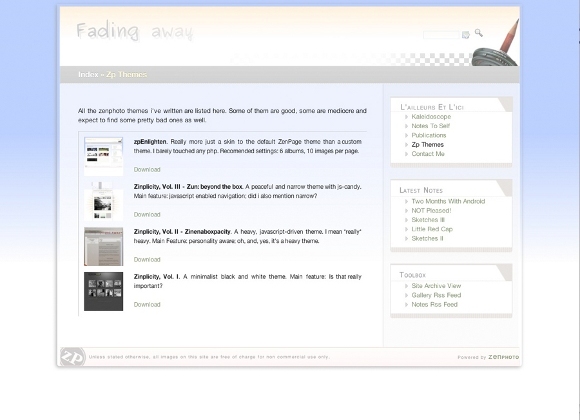Open the Zinplicity Vol. III thumbnail

coord(104,201)
